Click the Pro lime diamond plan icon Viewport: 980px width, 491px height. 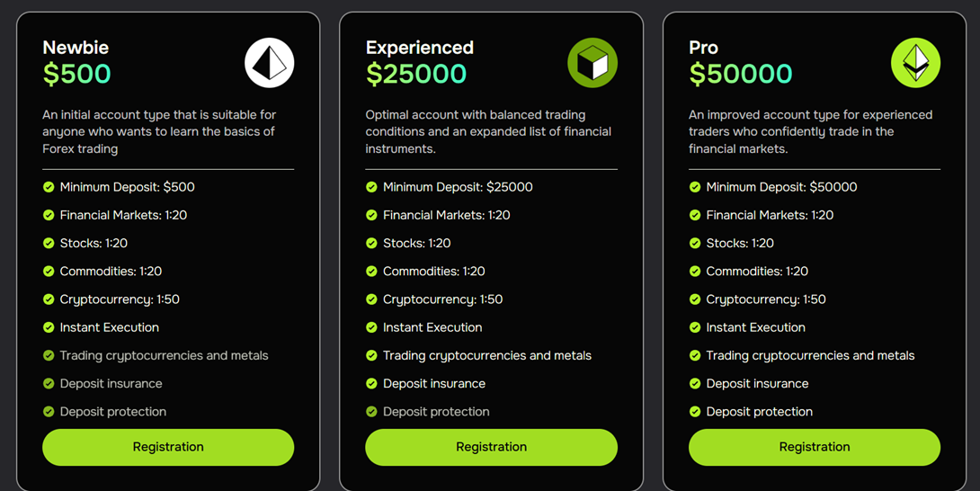[915, 63]
